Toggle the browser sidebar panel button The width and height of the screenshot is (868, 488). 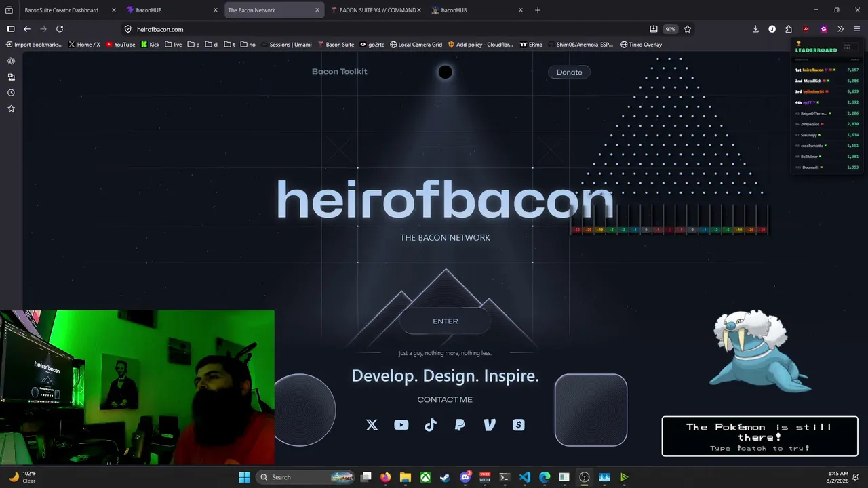click(11, 29)
